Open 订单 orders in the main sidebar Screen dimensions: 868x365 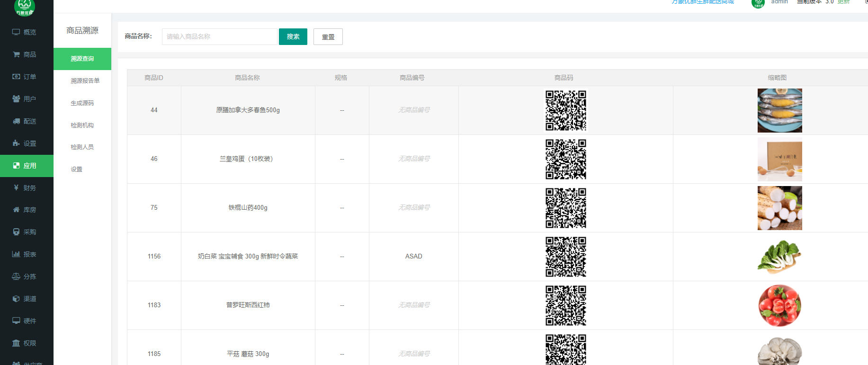27,77
